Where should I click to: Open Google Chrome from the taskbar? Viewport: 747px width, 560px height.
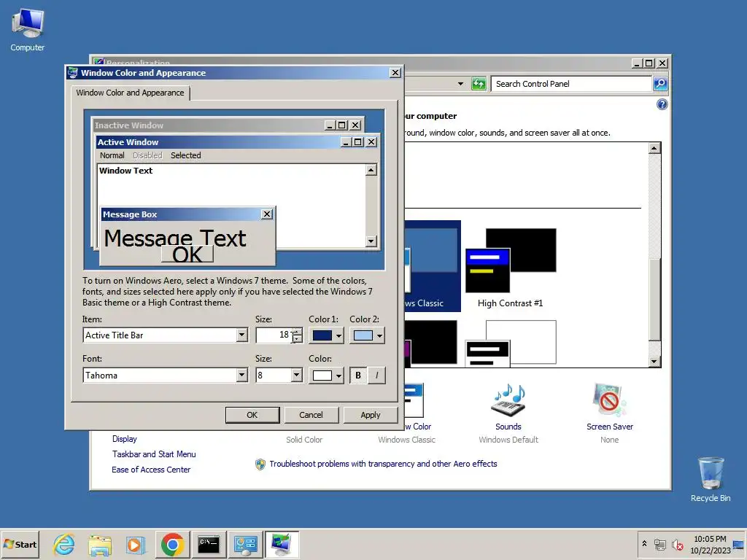(x=172, y=544)
